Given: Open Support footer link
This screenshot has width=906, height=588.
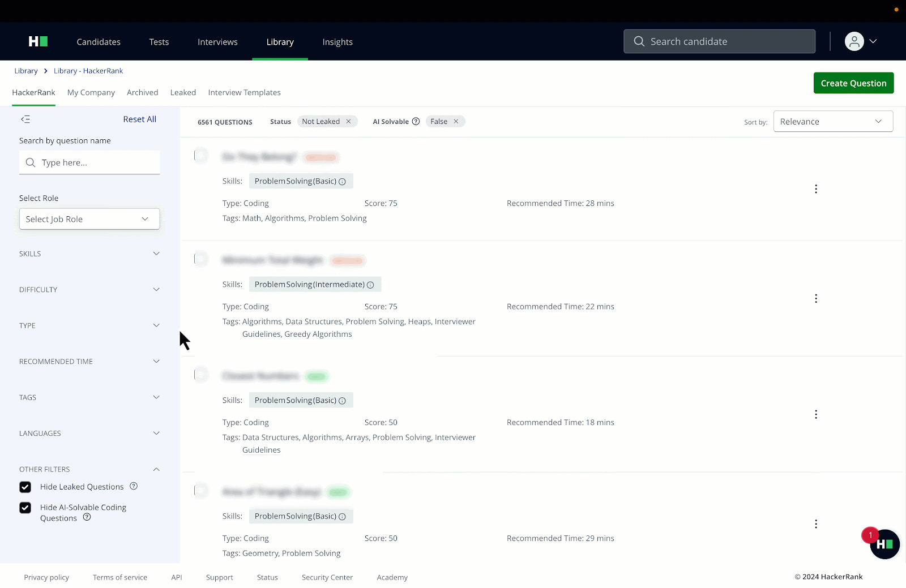Looking at the screenshot, I should 220,577.
